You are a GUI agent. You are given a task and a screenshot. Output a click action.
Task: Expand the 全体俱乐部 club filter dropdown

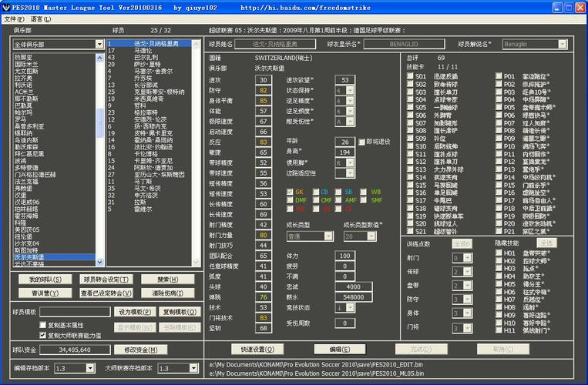click(99, 44)
